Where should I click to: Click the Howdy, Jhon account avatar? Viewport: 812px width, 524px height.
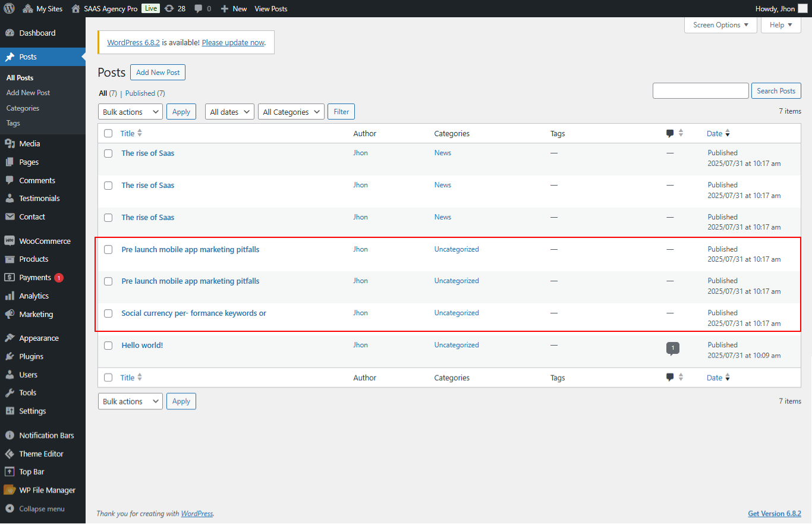coord(802,9)
